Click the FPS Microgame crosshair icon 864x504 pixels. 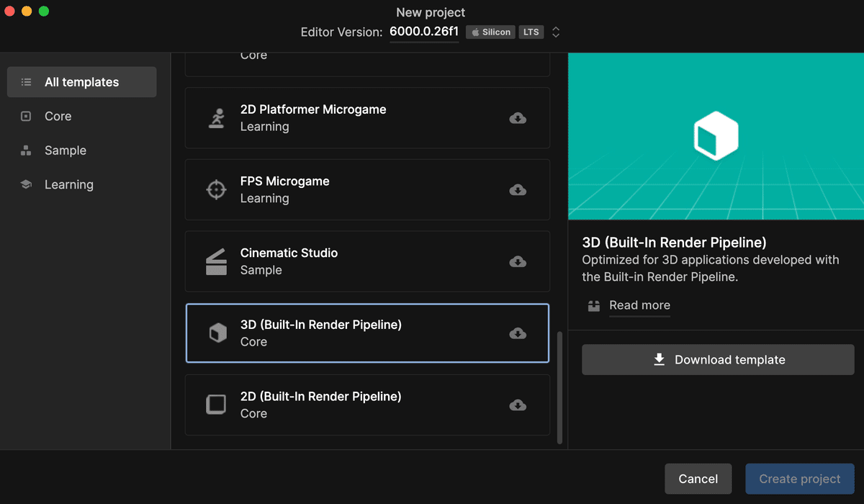point(216,190)
